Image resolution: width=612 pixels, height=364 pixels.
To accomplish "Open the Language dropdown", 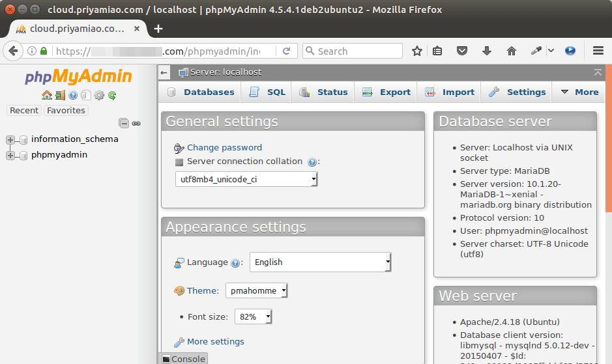I will point(320,262).
